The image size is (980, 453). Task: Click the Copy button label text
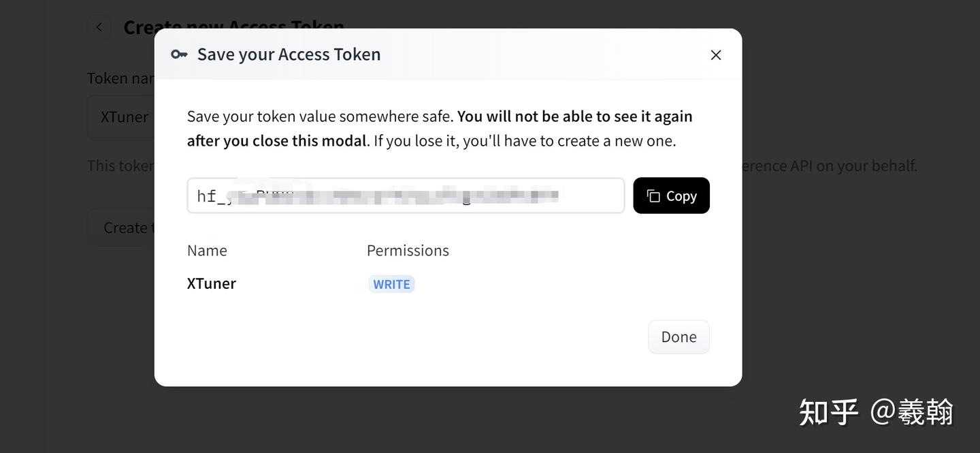pos(681,196)
